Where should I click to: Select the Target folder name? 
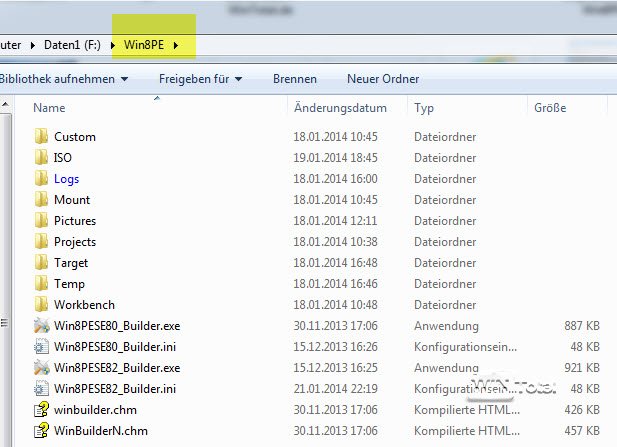71,263
